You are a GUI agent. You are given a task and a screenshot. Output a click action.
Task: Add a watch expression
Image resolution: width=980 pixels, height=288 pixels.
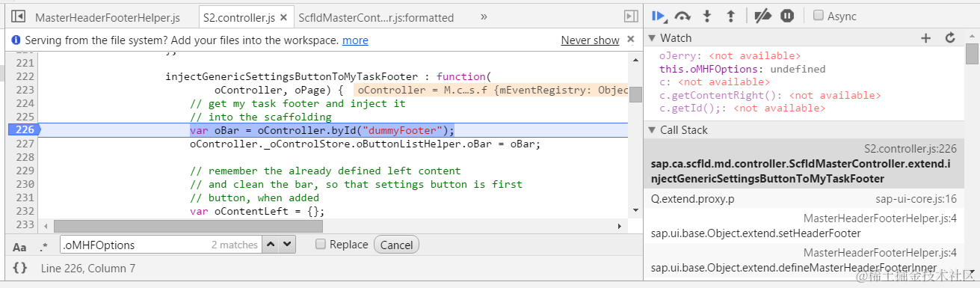(925, 38)
